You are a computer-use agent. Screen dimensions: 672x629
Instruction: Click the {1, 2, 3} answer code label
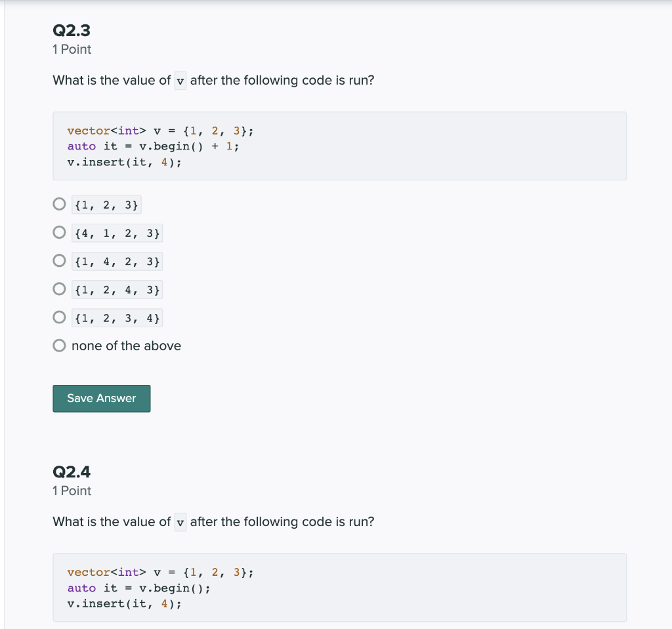click(x=106, y=205)
